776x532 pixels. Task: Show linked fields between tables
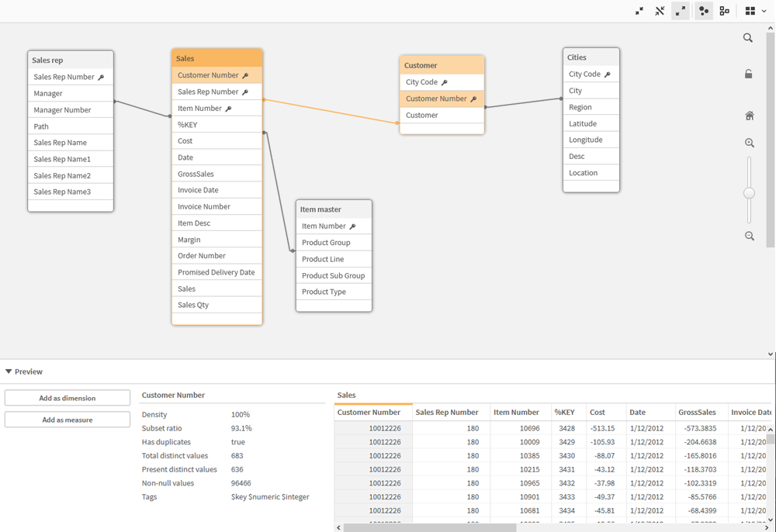click(x=660, y=11)
